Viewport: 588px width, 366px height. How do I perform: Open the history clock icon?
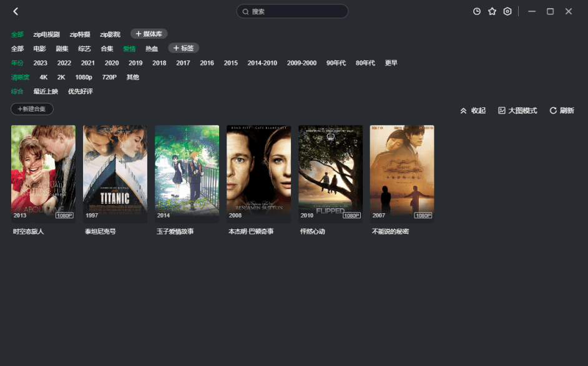477,12
